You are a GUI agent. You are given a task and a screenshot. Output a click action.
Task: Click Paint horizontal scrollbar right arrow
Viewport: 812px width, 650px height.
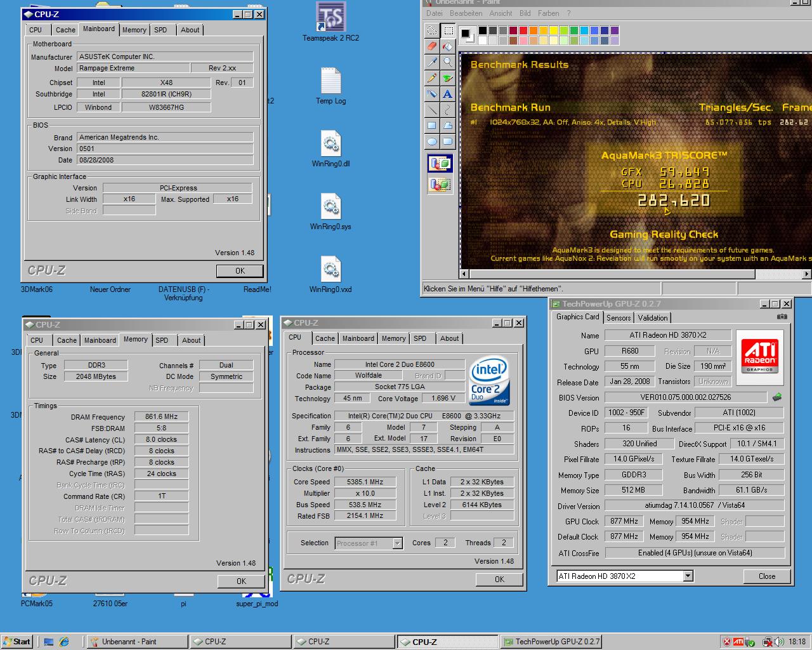[x=806, y=274]
